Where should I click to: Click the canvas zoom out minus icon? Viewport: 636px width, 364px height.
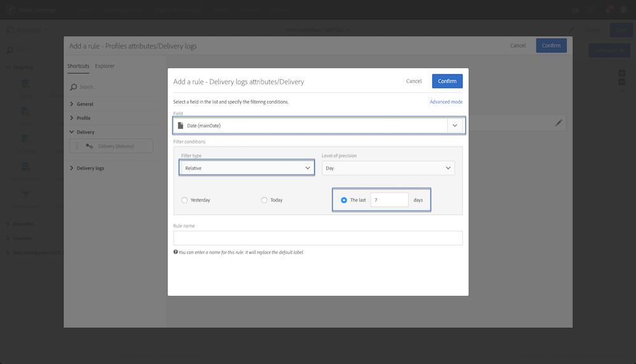point(622,83)
